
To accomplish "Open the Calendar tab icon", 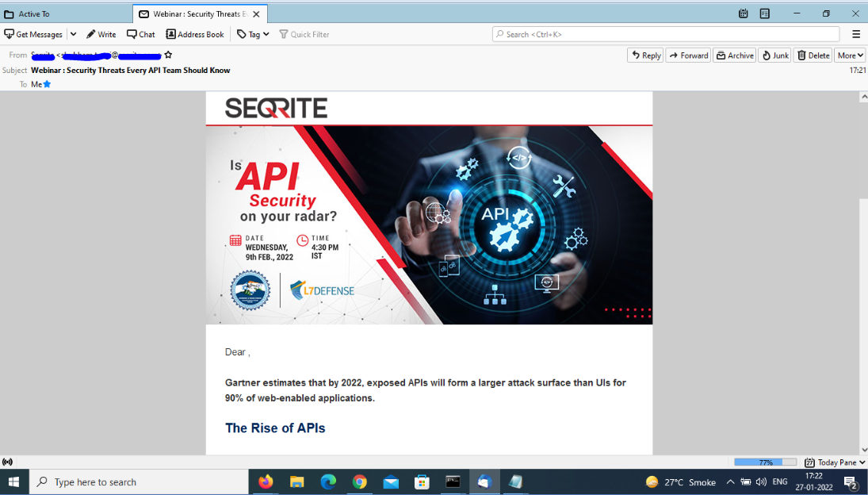I will point(744,13).
